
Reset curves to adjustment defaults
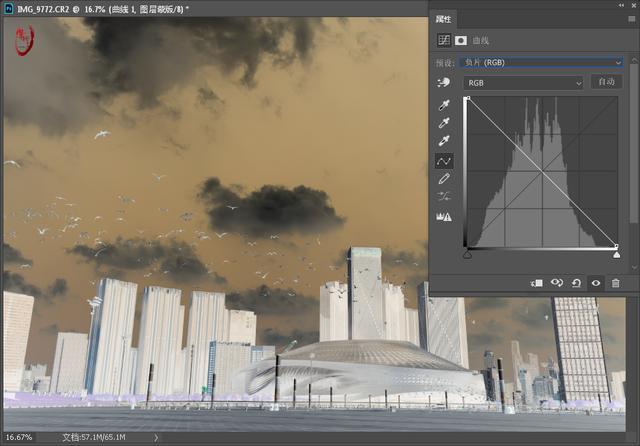pyautogui.click(x=577, y=283)
